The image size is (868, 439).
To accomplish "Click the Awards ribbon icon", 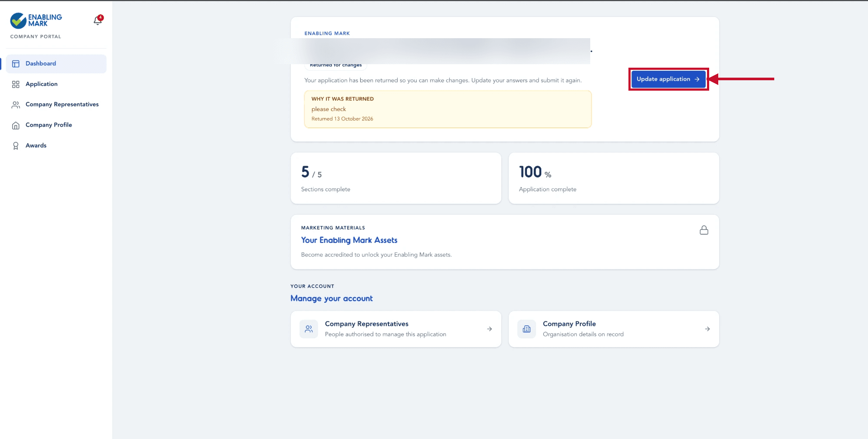I will (16, 146).
